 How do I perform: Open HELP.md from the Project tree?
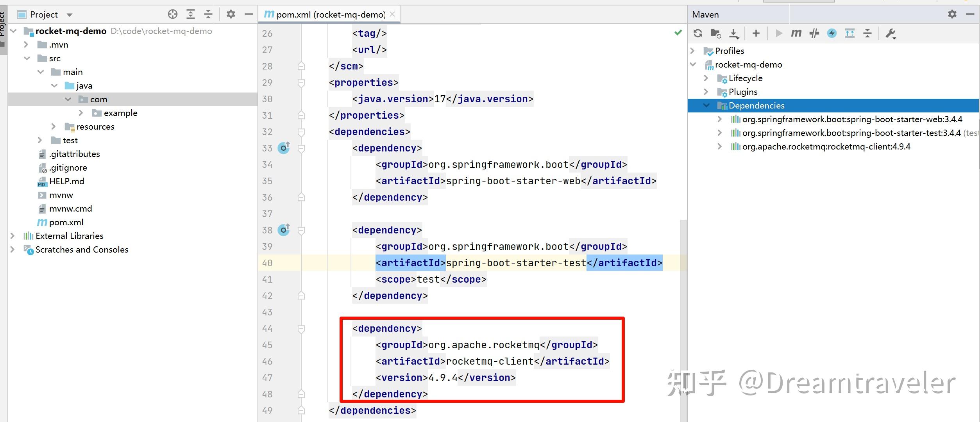(67, 181)
